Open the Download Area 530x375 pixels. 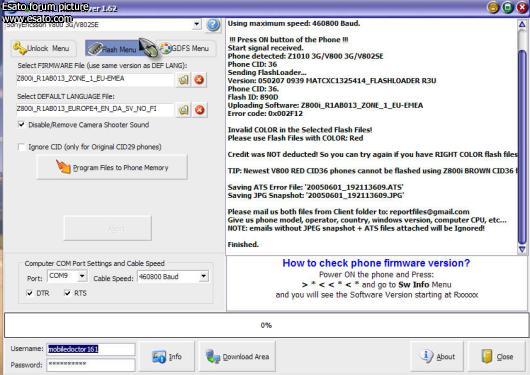pos(237,356)
